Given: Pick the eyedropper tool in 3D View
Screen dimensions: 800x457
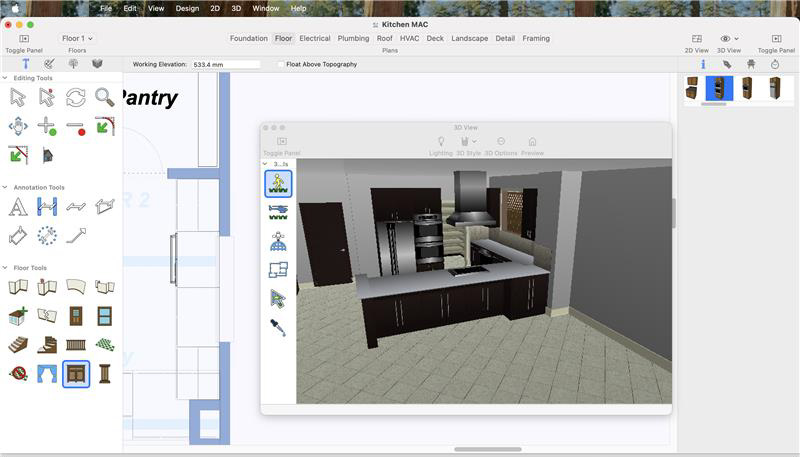Looking at the screenshot, I should pos(278,327).
